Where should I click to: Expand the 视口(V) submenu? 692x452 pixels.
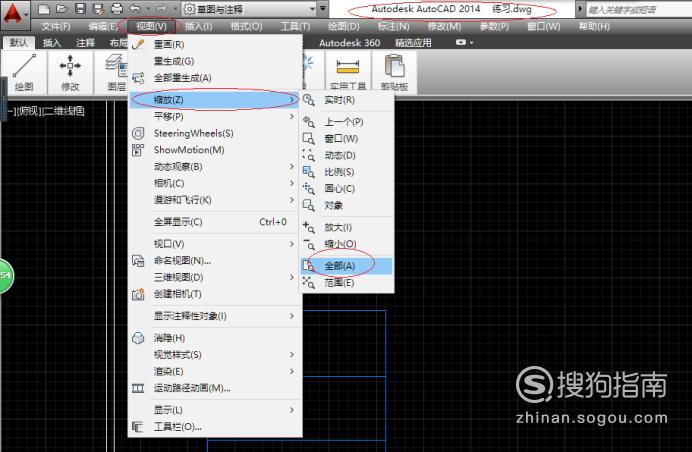click(x=214, y=244)
